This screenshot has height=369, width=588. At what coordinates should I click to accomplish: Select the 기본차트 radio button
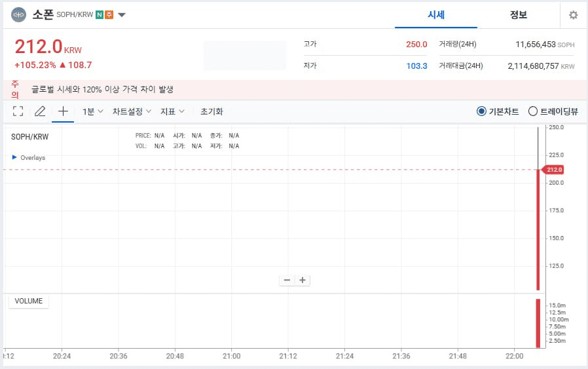coord(481,111)
